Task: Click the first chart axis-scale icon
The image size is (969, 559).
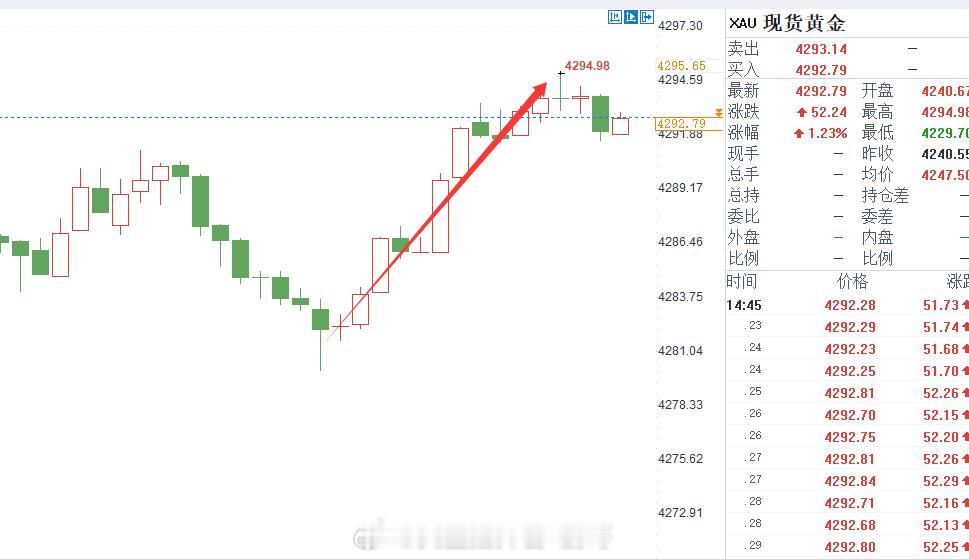Action: pos(614,17)
